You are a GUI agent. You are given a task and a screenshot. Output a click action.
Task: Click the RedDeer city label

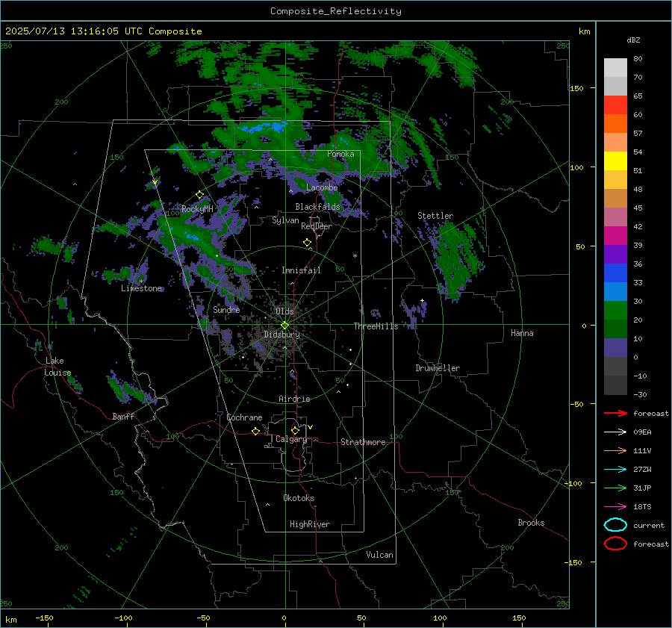point(317,226)
